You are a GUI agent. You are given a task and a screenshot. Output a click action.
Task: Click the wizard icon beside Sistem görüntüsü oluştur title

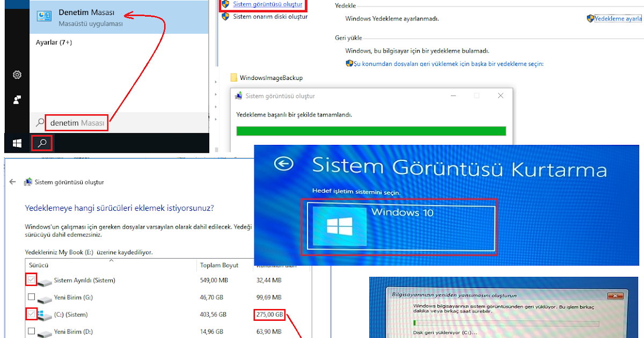coord(28,182)
